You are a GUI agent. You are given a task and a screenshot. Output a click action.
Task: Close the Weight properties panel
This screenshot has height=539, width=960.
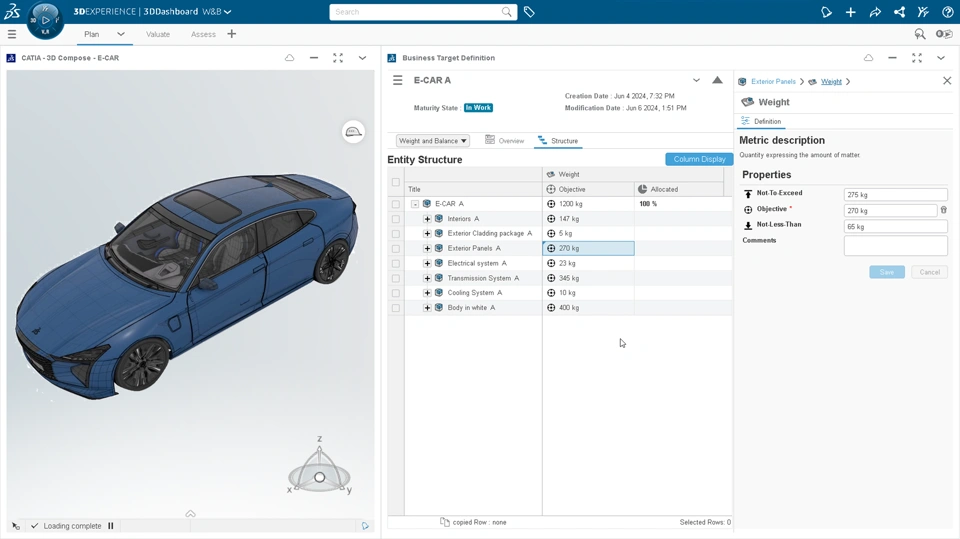[x=947, y=81]
